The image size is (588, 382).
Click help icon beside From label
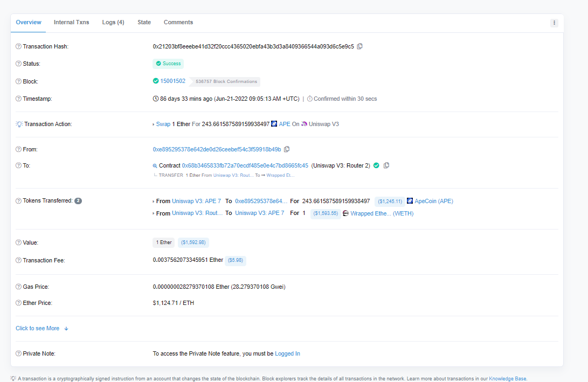click(18, 149)
